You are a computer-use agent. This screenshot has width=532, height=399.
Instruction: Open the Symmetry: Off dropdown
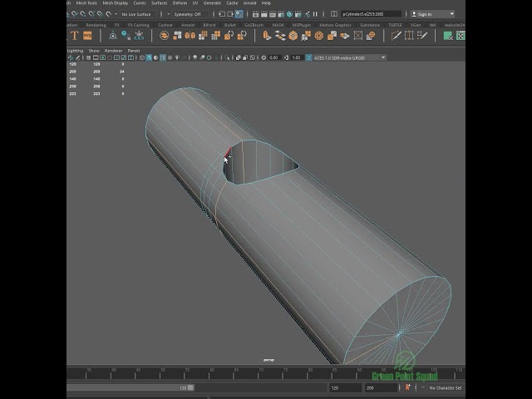point(190,14)
